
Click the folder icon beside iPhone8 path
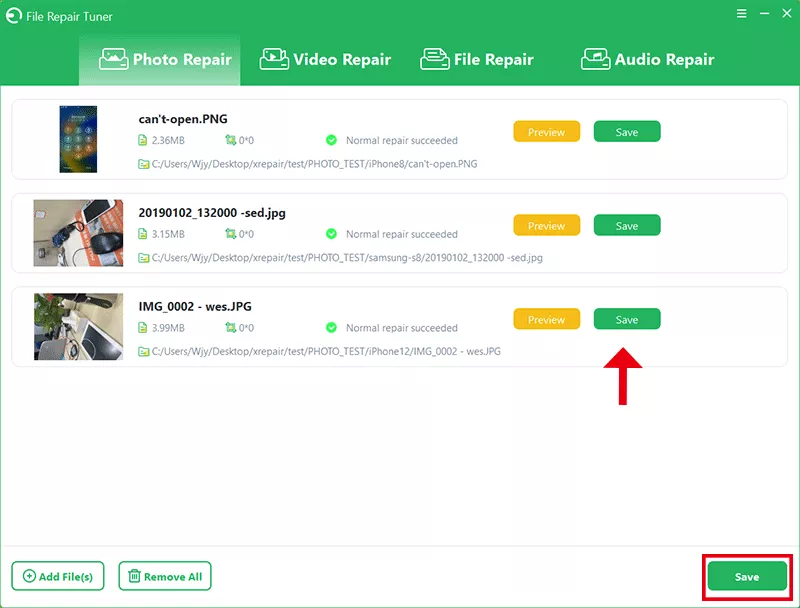144,164
